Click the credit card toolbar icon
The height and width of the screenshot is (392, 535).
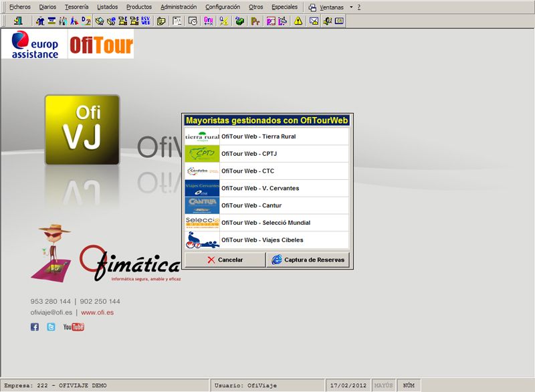[51, 21]
